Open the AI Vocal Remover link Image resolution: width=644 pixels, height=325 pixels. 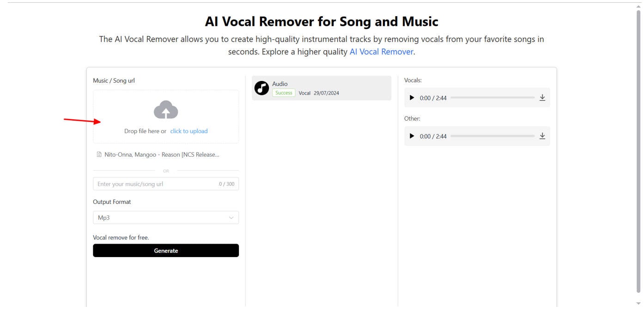381,52
